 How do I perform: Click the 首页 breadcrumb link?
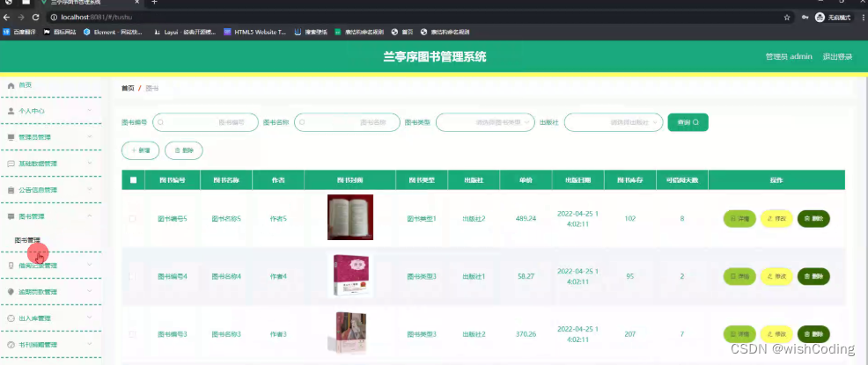[128, 89]
